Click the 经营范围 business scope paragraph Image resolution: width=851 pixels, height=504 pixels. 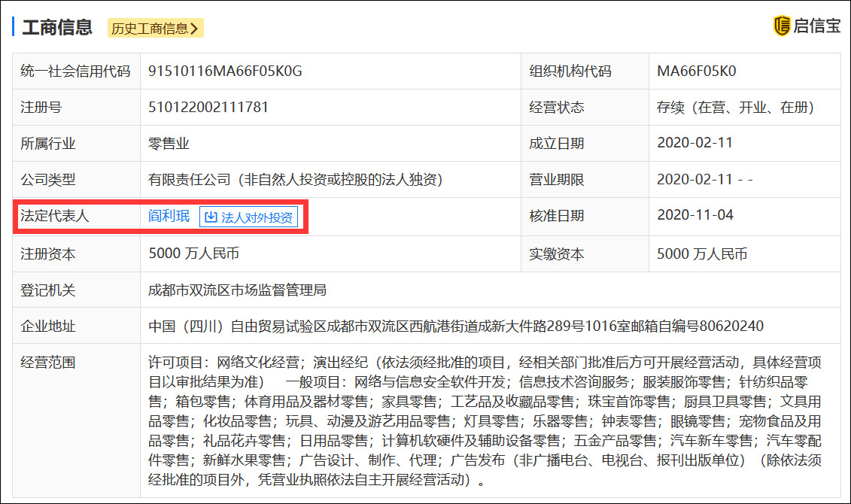pos(485,421)
